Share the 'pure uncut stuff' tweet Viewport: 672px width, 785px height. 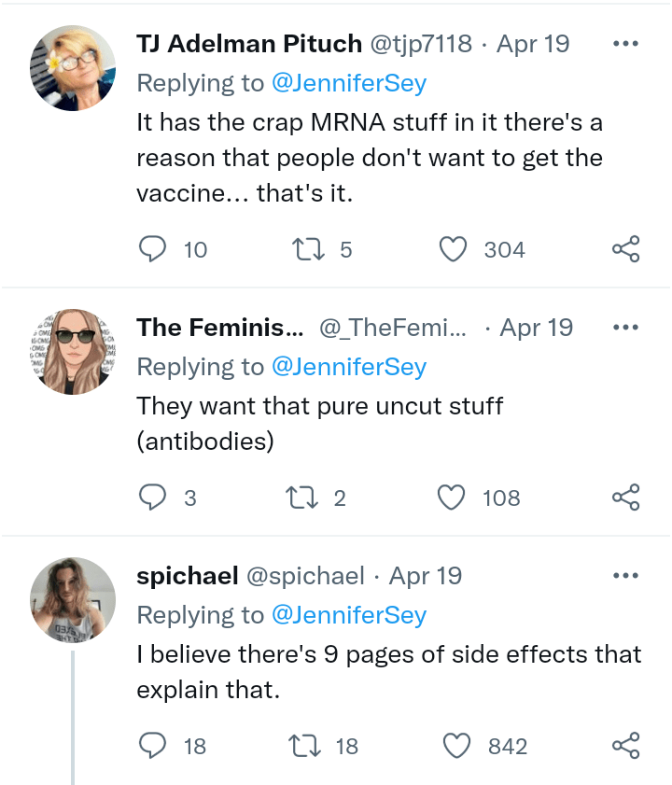tap(625, 498)
